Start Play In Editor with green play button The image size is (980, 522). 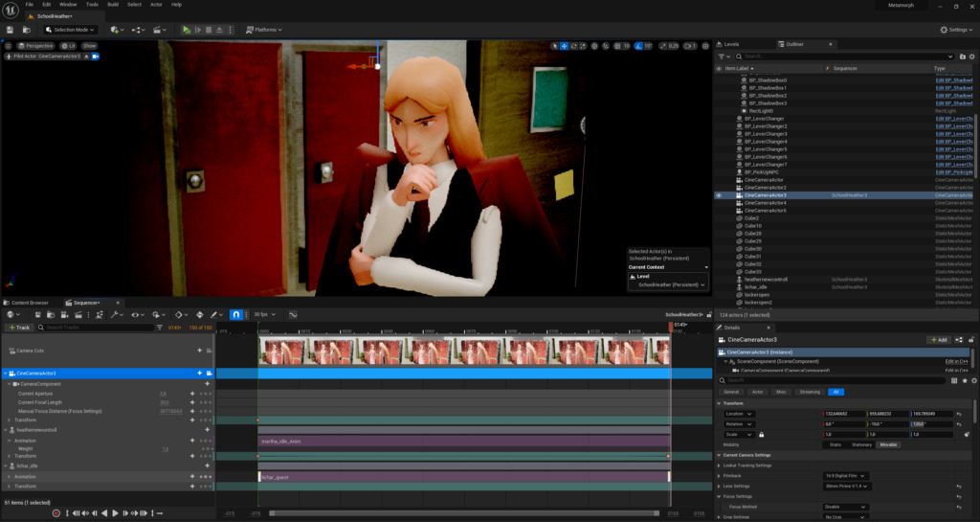tap(187, 30)
